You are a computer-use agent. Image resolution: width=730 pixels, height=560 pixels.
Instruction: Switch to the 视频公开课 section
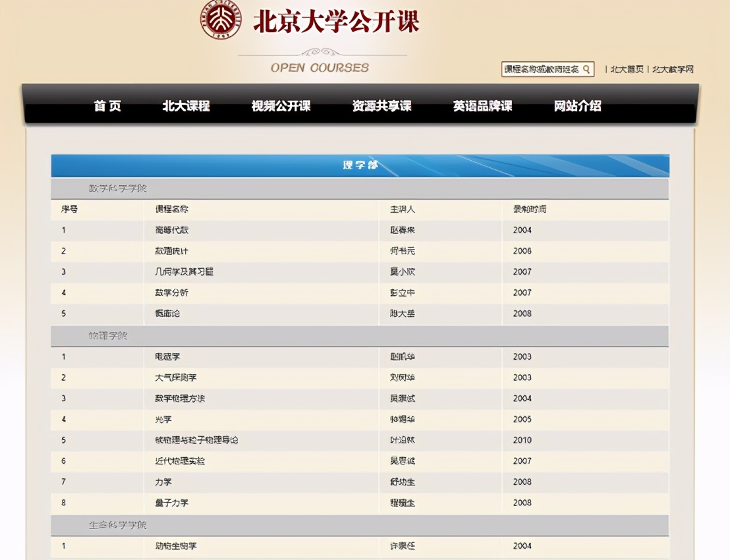280,106
